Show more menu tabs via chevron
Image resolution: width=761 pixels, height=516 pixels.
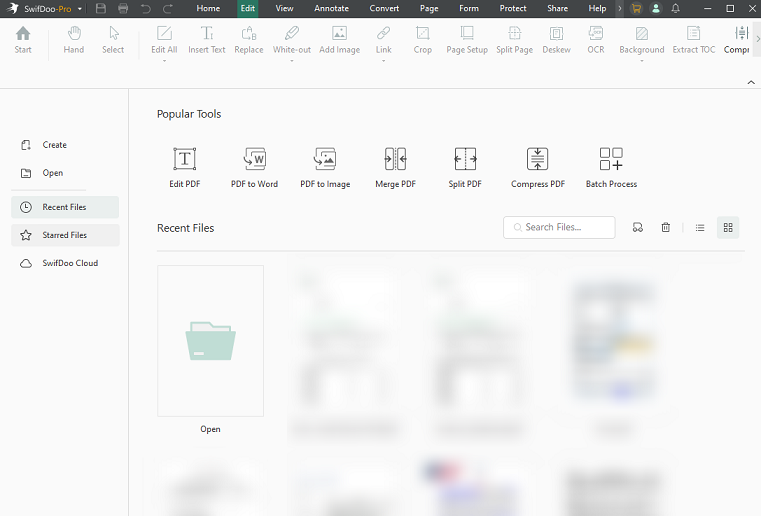coord(619,8)
